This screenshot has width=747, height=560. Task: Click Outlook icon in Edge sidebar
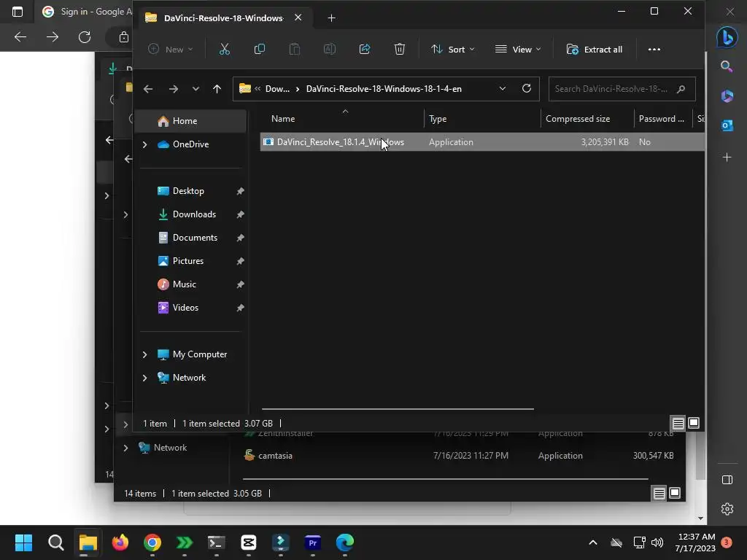click(727, 125)
